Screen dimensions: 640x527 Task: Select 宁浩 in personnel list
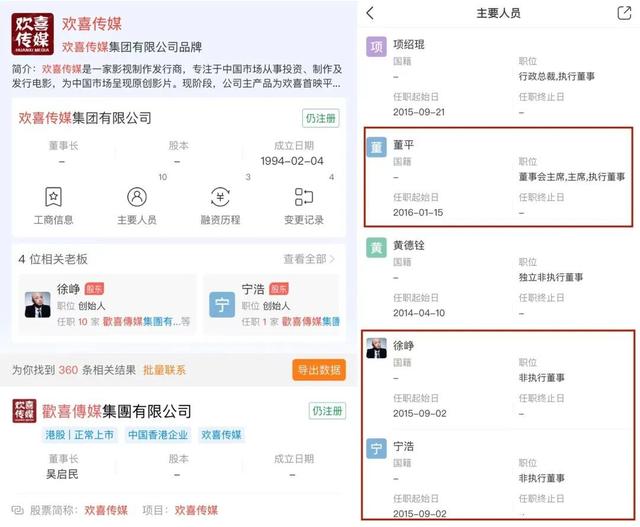(403, 446)
